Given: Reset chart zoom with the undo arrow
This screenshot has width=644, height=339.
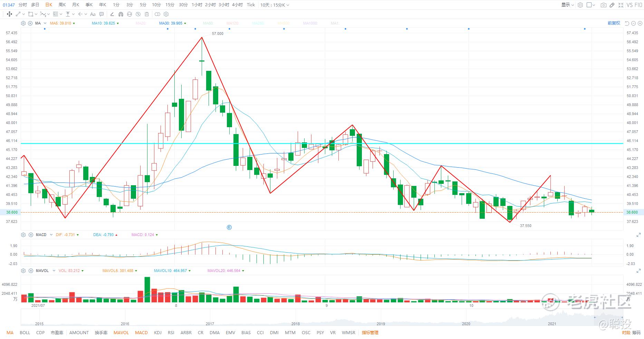Looking at the screenshot, I should (627, 23).
